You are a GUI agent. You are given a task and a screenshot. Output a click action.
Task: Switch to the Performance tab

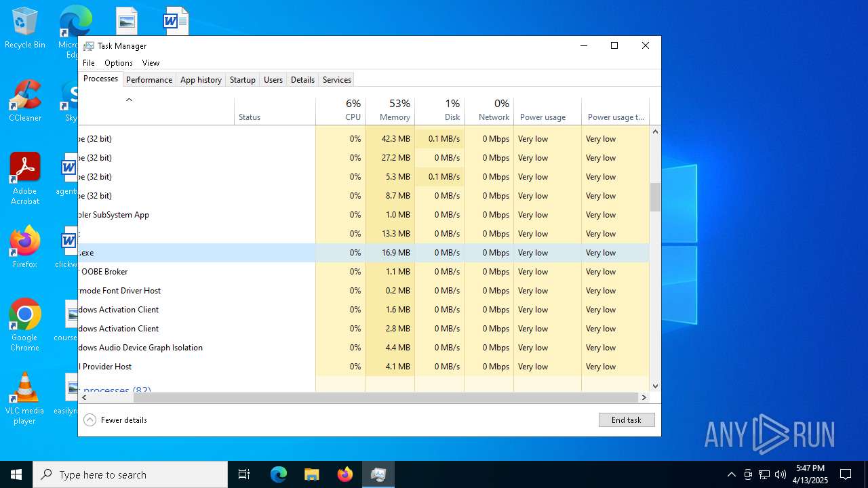(x=149, y=80)
